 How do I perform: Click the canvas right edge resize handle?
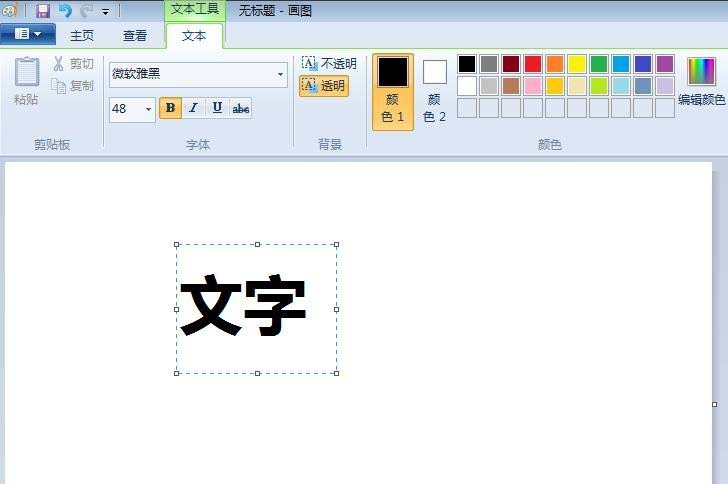(715, 405)
